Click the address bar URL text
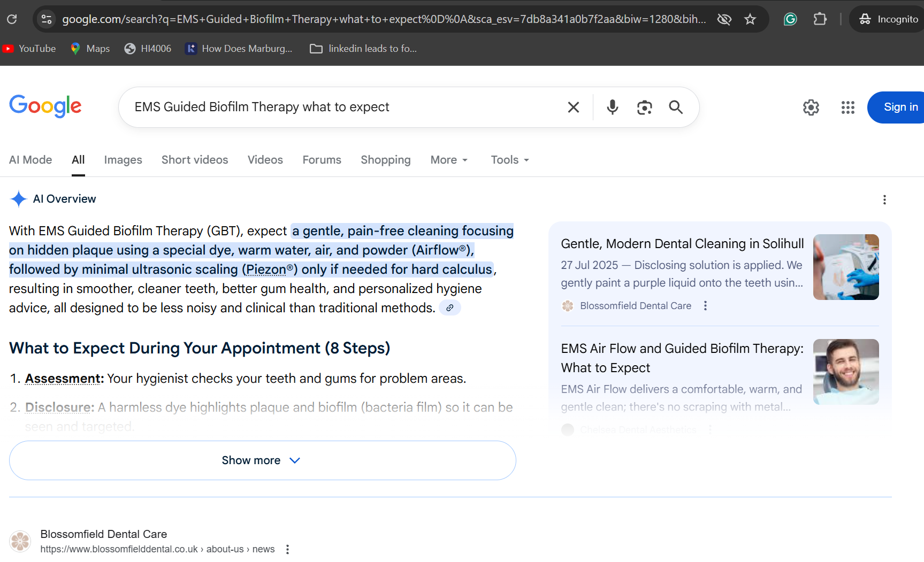The width and height of the screenshot is (924, 562). (384, 19)
